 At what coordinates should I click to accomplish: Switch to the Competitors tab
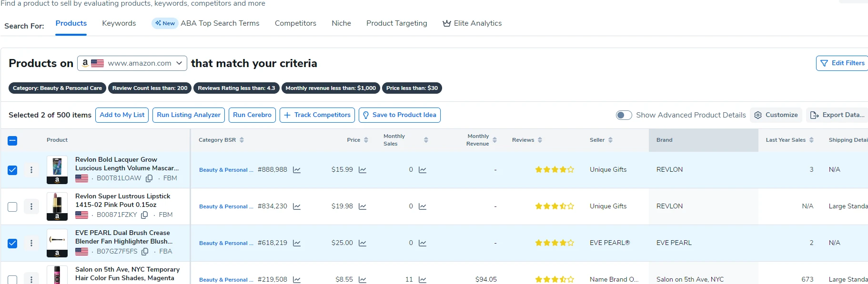(x=295, y=23)
